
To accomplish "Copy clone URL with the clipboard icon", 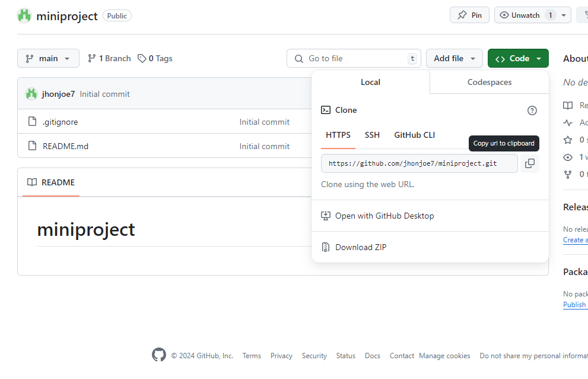I will point(529,163).
